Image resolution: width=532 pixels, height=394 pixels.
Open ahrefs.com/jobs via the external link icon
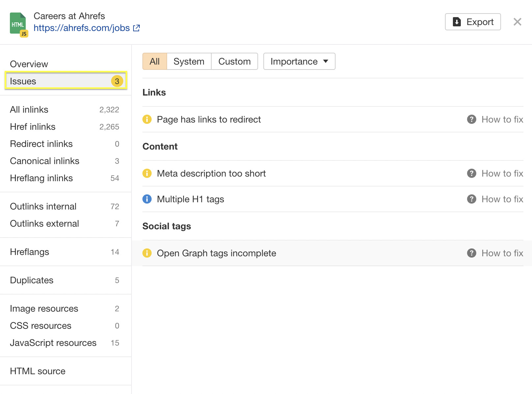(136, 28)
